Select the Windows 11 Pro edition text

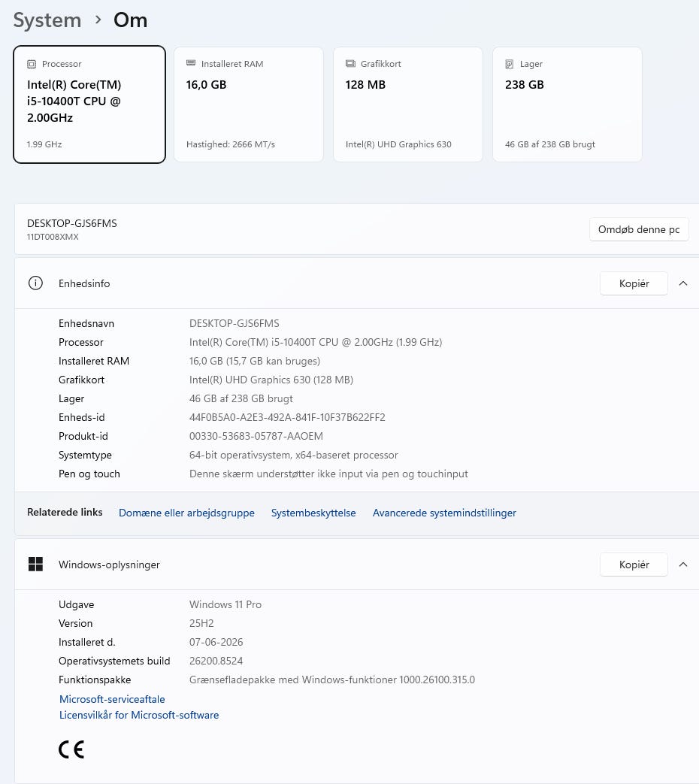coord(225,604)
